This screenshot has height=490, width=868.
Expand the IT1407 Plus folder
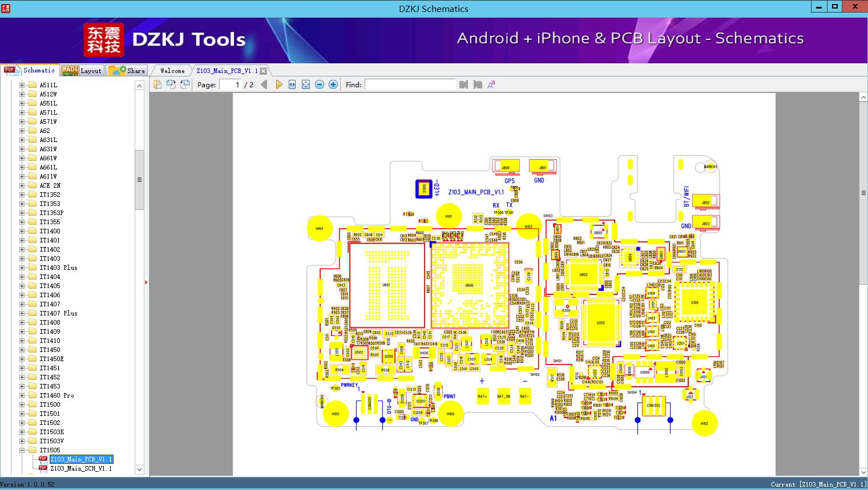click(22, 313)
